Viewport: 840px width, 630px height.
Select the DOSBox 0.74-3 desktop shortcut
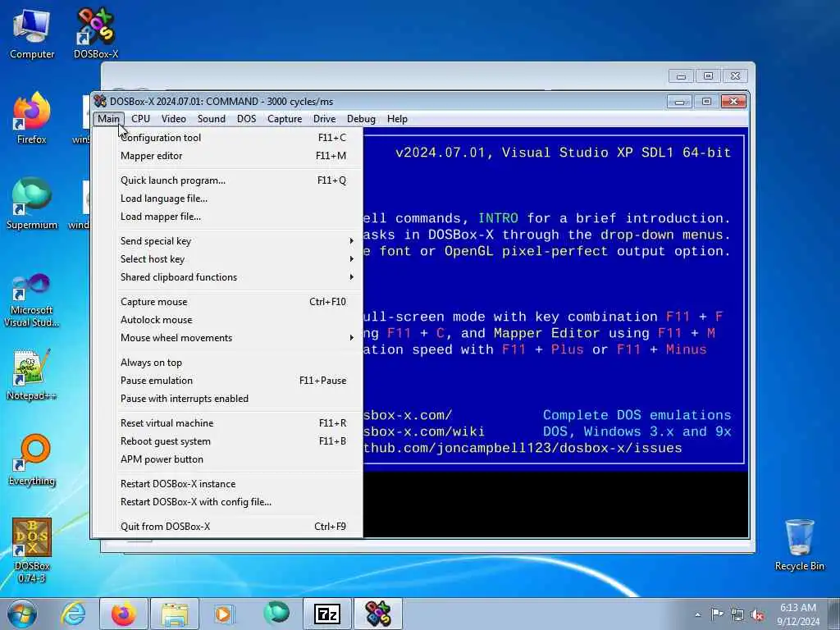[32, 550]
